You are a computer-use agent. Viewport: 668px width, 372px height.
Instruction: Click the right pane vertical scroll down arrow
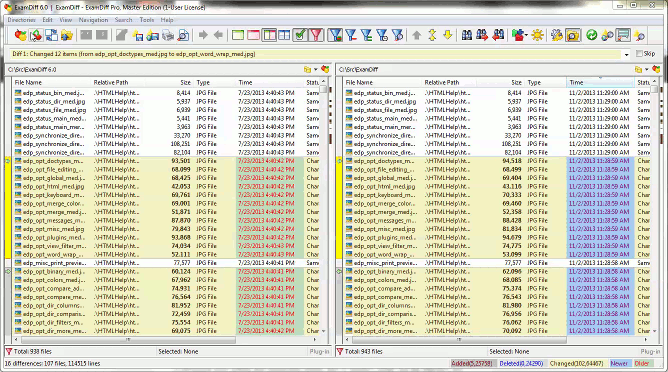pyautogui.click(x=654, y=331)
